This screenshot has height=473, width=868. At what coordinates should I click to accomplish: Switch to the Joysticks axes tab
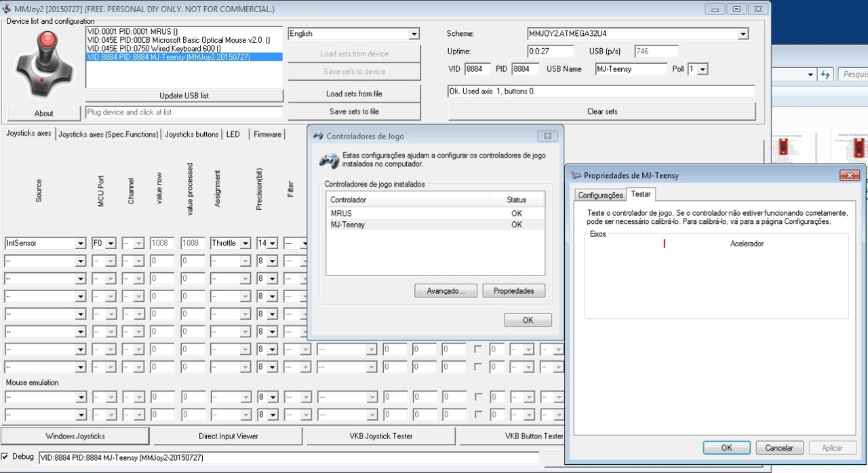[x=28, y=134]
